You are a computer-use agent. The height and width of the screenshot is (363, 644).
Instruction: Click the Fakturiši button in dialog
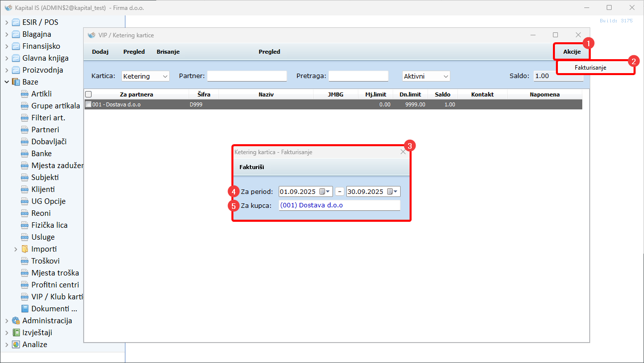251,168
